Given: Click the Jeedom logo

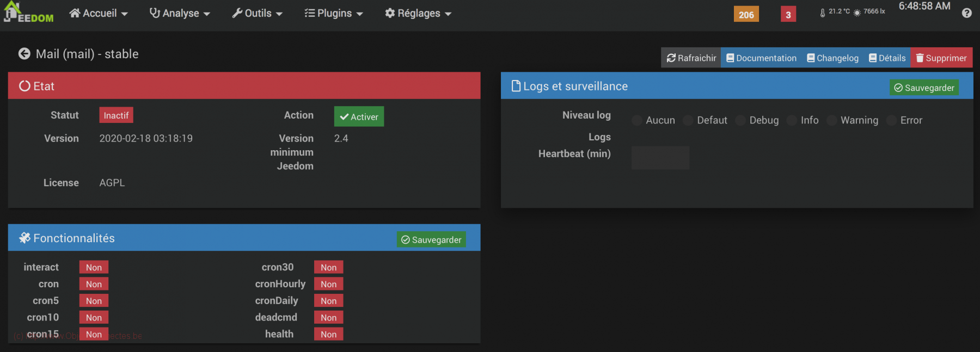Looking at the screenshot, I should point(28,13).
